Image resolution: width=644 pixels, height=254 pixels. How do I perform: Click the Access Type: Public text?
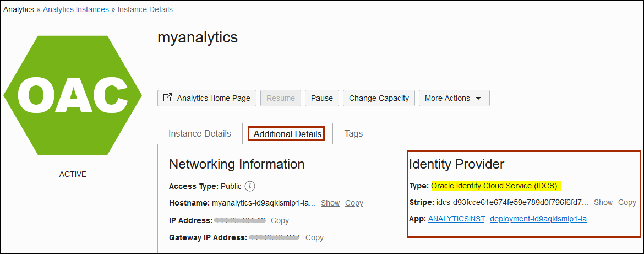click(205, 186)
